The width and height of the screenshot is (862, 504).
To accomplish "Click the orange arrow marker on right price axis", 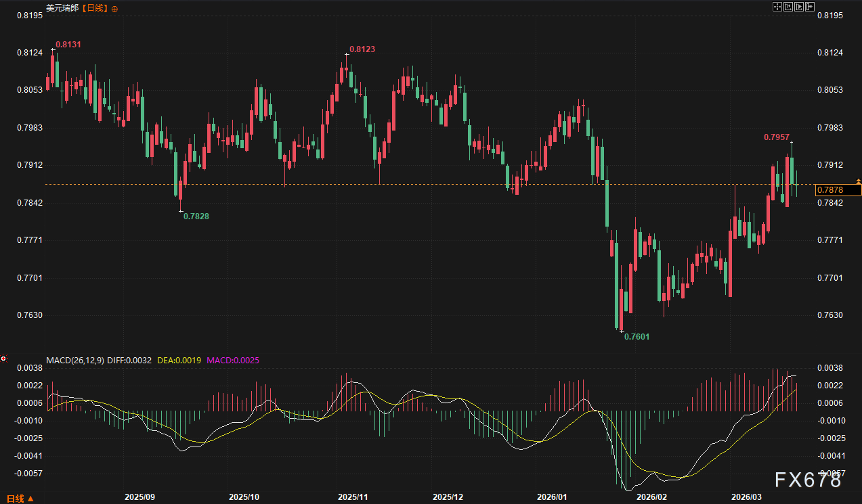I will pyautogui.click(x=858, y=181).
